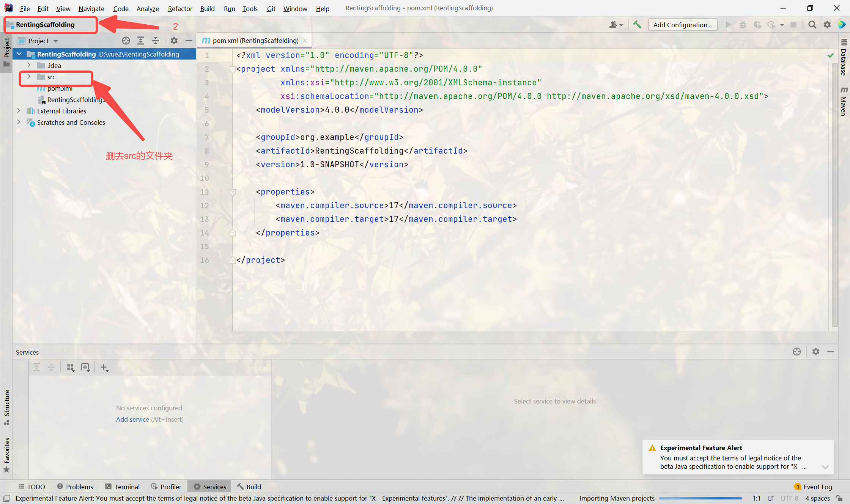Screen dimensions: 850x504
Task: Open Search Everywhere magnifier icon
Action: pos(812,25)
